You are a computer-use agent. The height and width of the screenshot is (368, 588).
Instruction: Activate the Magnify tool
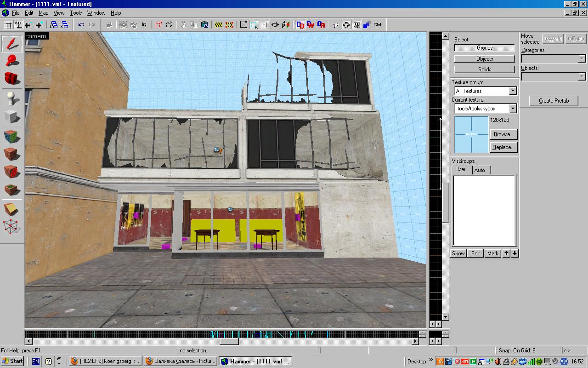tap(12, 60)
